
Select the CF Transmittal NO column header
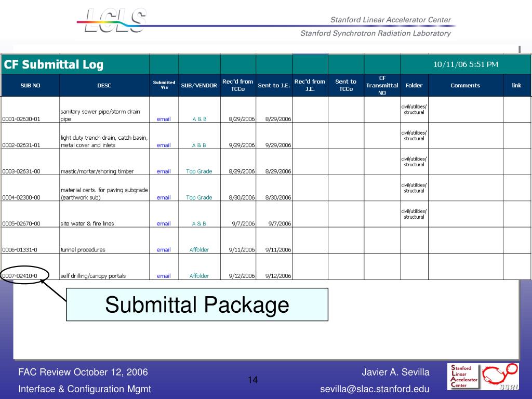(x=382, y=86)
